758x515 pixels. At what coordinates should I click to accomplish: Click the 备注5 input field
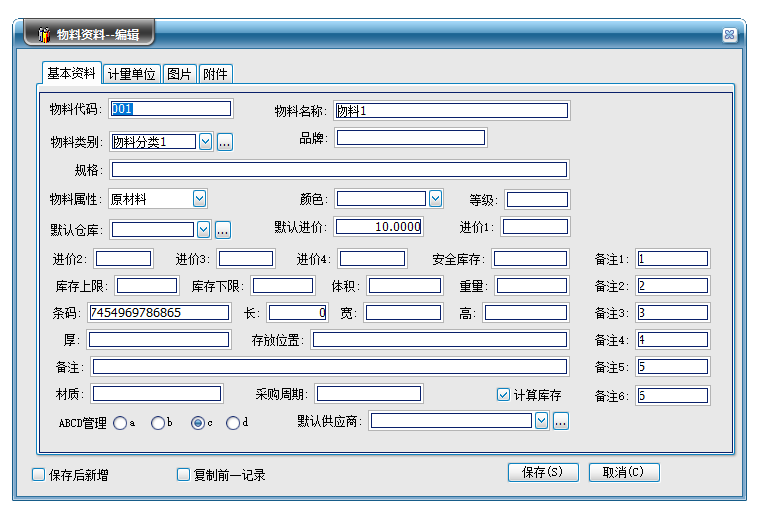[672, 367]
